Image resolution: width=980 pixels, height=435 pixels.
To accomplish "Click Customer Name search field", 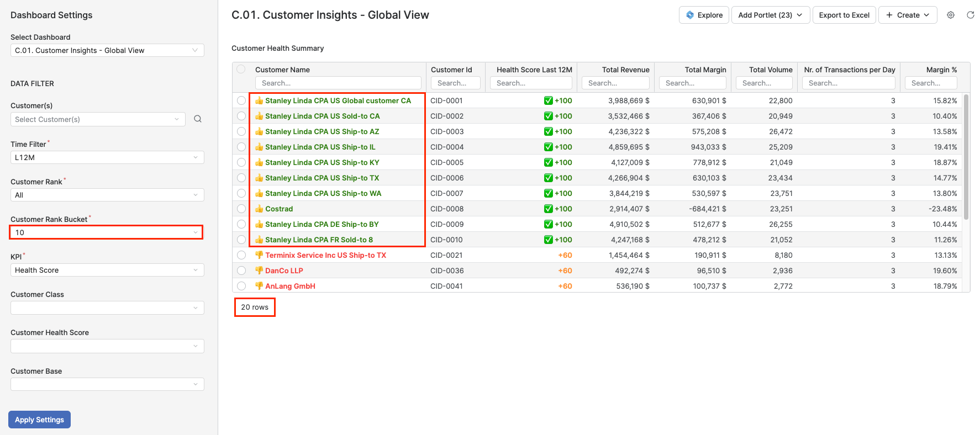I will tap(338, 83).
